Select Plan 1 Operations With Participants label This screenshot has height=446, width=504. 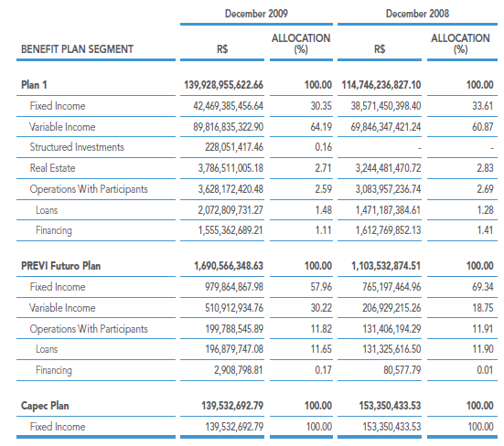pos(89,189)
